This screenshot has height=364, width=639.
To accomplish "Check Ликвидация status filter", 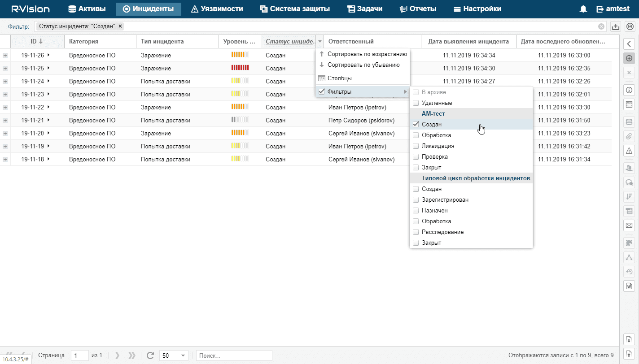I will click(x=416, y=146).
